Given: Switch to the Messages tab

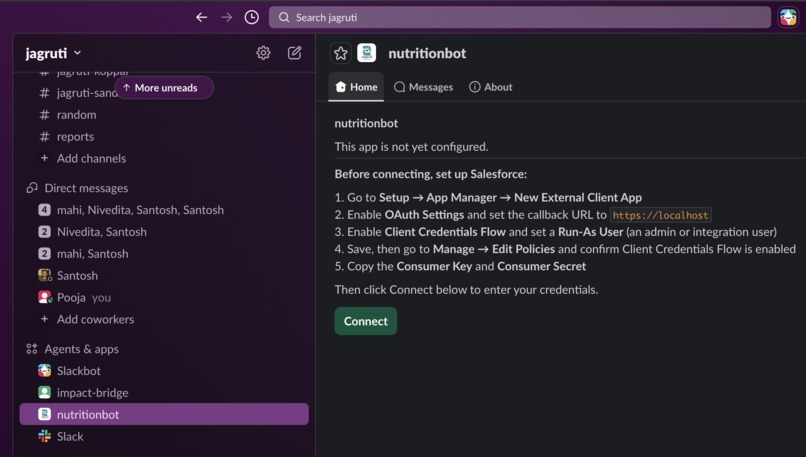Looking at the screenshot, I should point(424,87).
